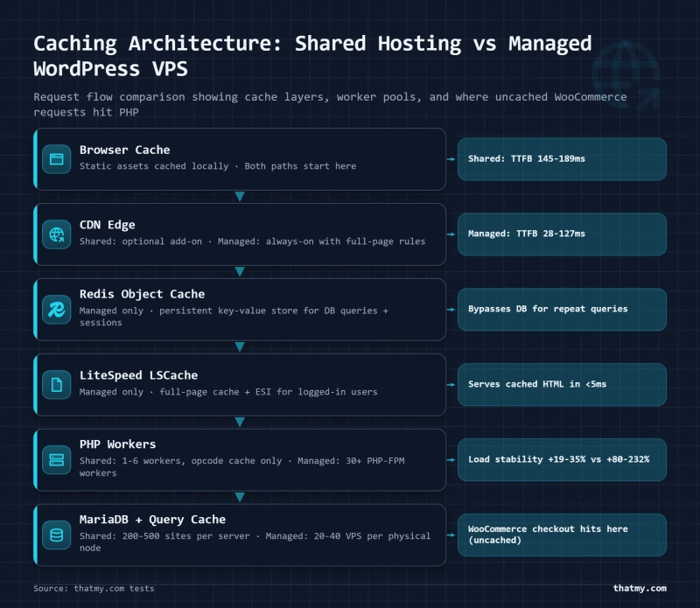Screen dimensions: 700x608
Task: Click 'Shared: optional add-on' description text
Action: [141, 241]
